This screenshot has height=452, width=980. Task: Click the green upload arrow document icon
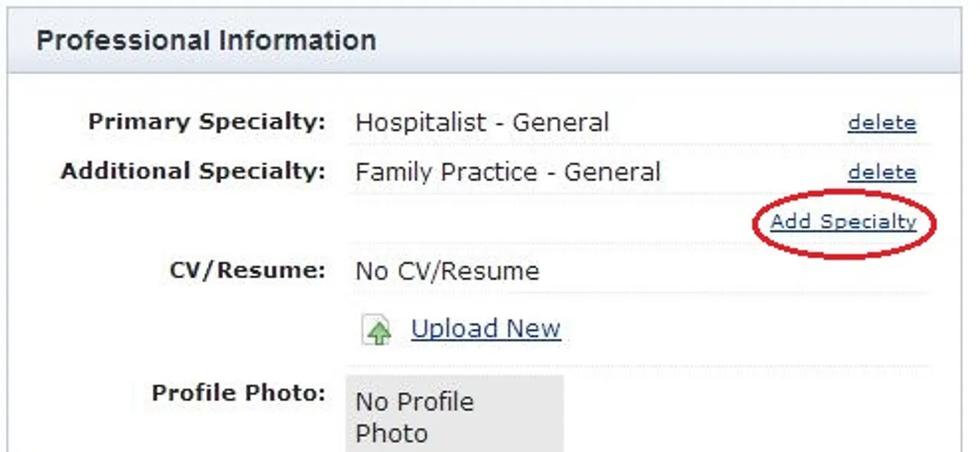point(377,331)
